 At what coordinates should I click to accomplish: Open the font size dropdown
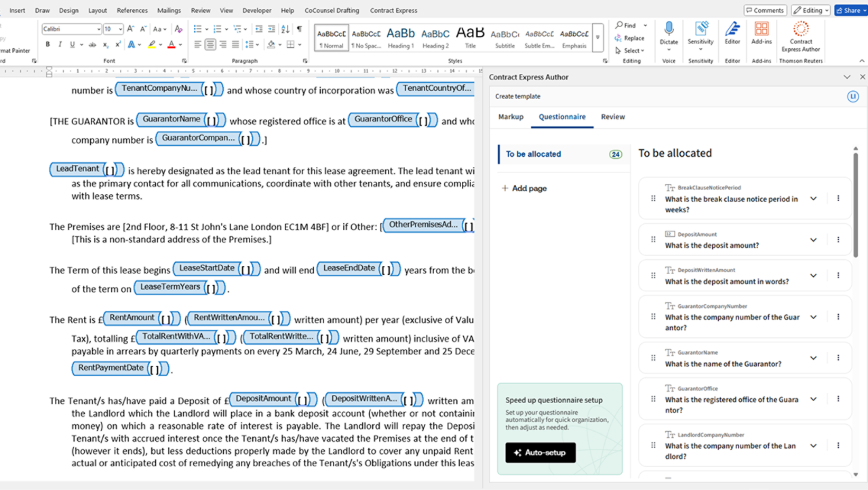[x=121, y=29]
